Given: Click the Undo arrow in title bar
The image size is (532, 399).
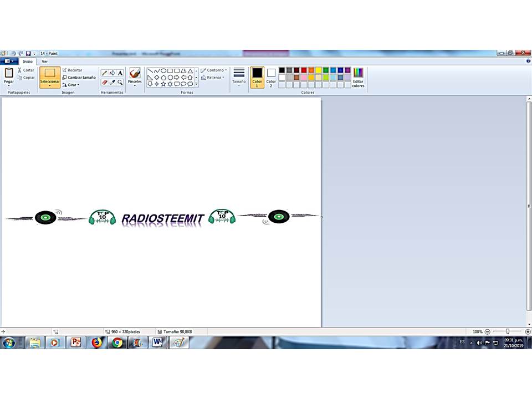Looking at the screenshot, I should coord(13,53).
